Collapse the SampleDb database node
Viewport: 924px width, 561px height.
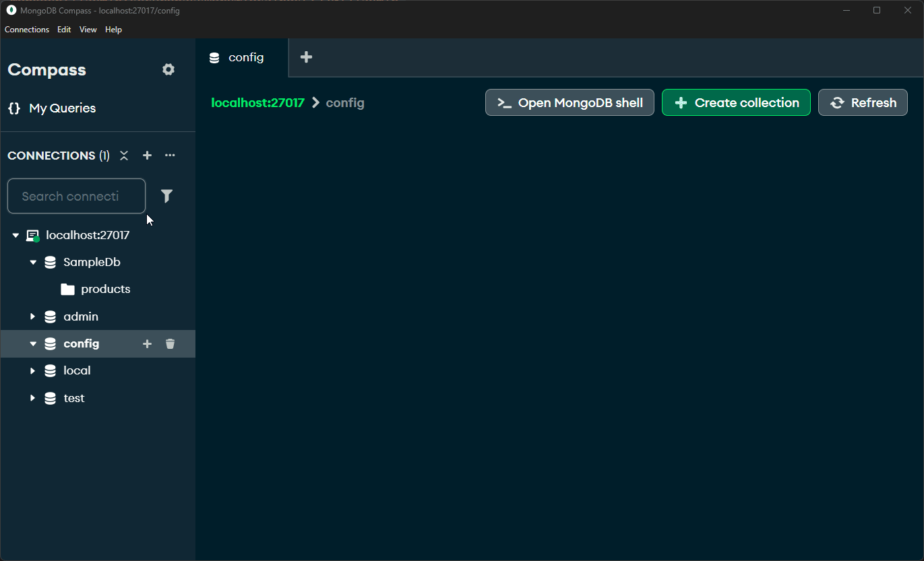point(33,262)
